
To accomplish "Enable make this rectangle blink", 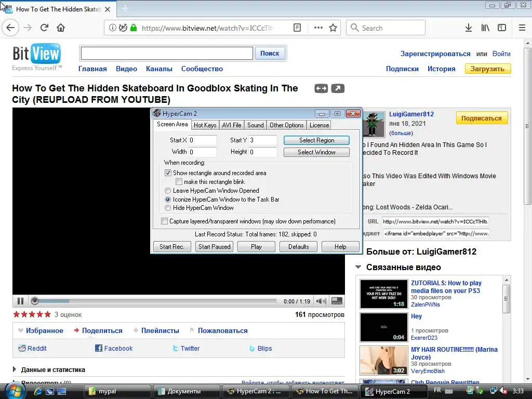I will [179, 181].
